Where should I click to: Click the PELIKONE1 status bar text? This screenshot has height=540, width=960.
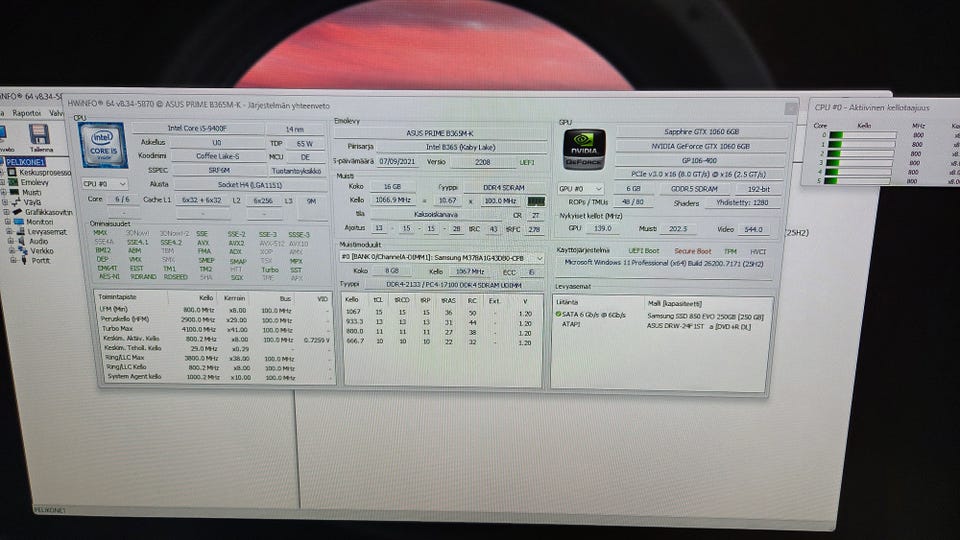[x=49, y=510]
